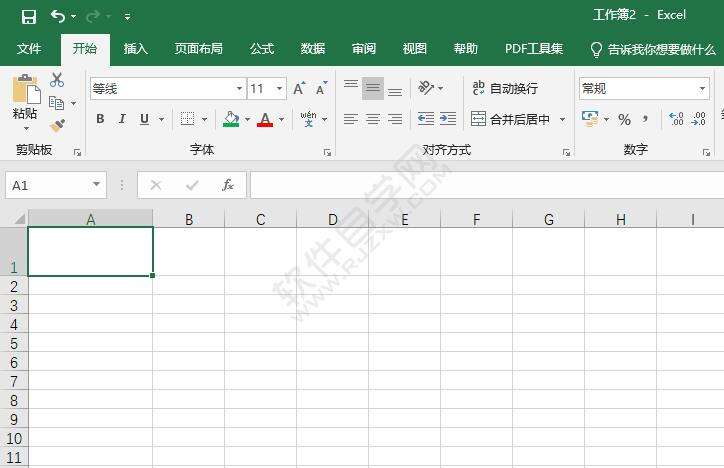The height and width of the screenshot is (468, 724).
Task: Customize the Quick Access Toolbar
Action: coord(127,18)
